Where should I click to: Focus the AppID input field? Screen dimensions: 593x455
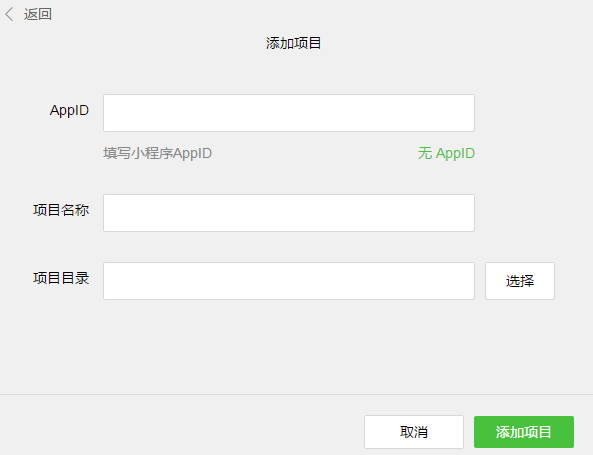289,113
